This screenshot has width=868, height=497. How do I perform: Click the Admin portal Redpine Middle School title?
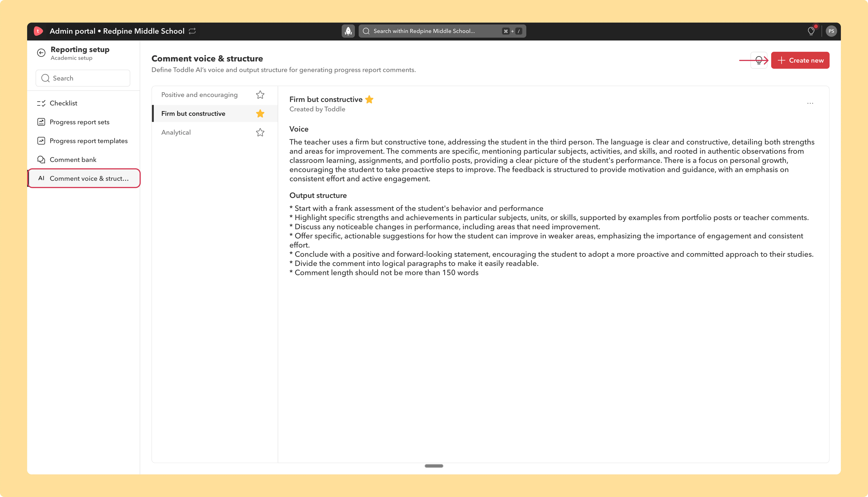117,31
